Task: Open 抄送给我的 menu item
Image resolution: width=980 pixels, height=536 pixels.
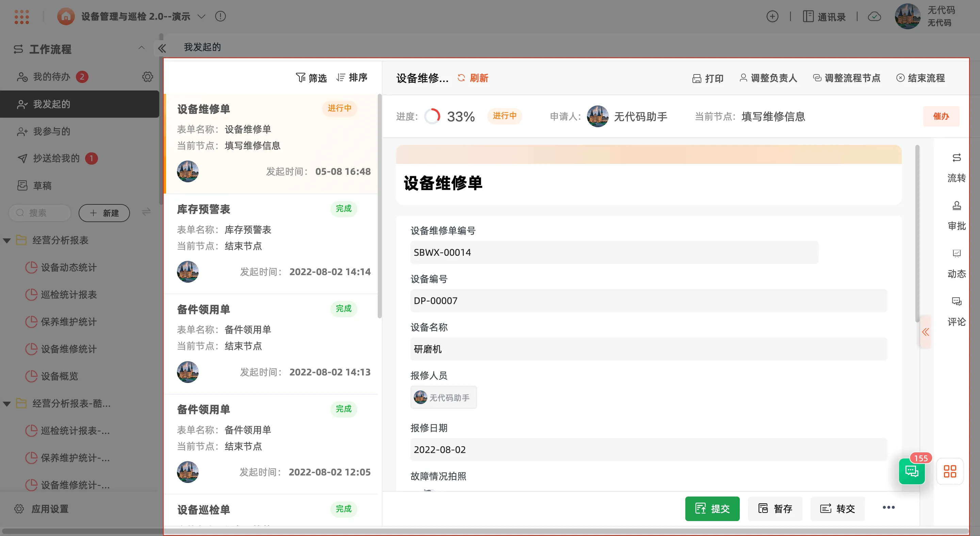Action: click(56, 158)
